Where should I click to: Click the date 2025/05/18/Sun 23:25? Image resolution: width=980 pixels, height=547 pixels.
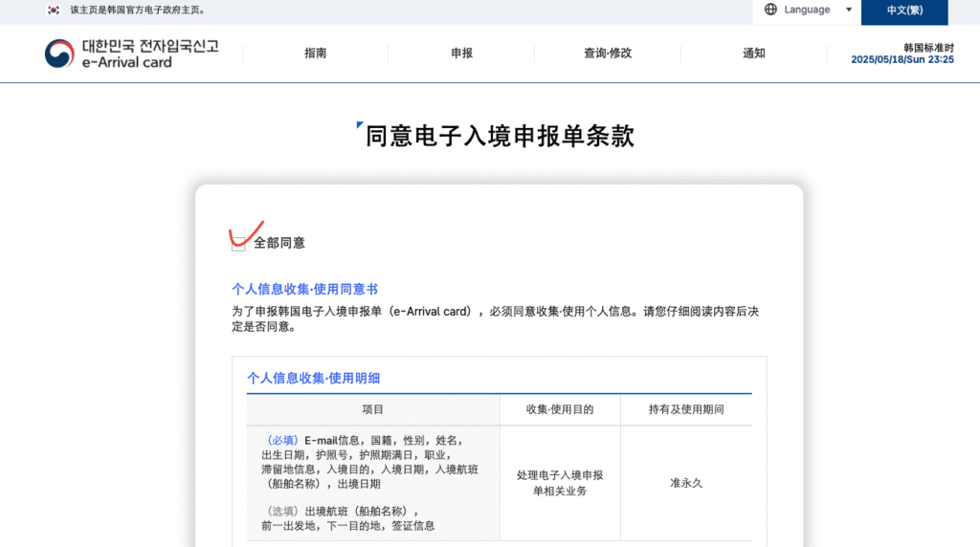tap(902, 59)
